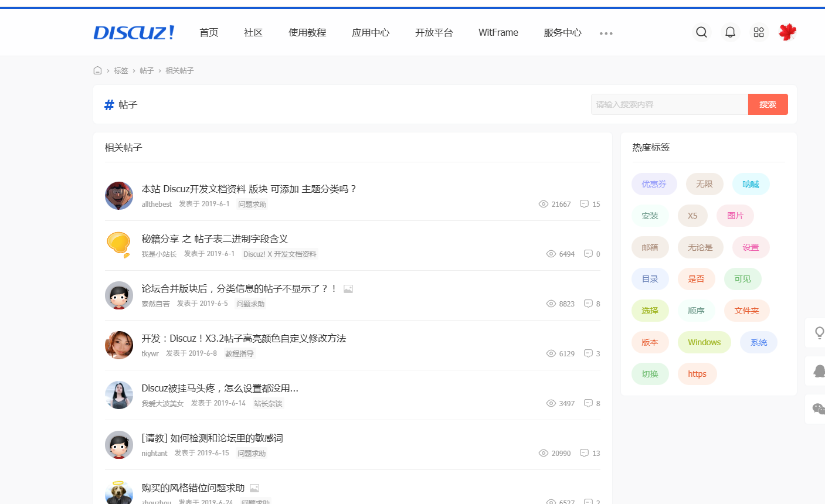Open post 秘籍分享 之 帖子表二进制字段含义

coord(215,239)
